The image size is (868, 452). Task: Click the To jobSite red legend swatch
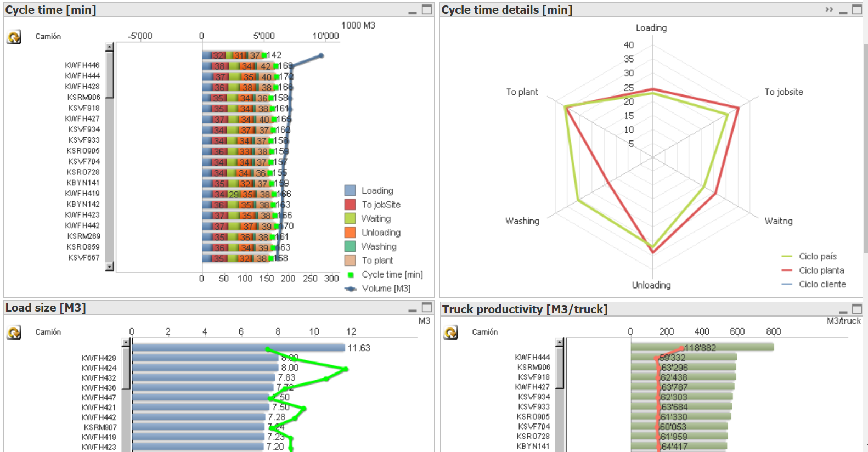tap(350, 205)
